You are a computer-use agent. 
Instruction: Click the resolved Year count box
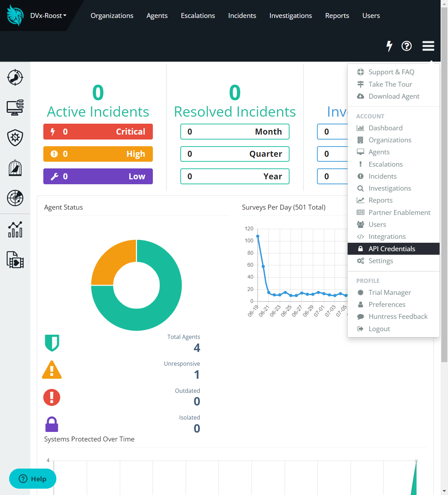click(235, 176)
